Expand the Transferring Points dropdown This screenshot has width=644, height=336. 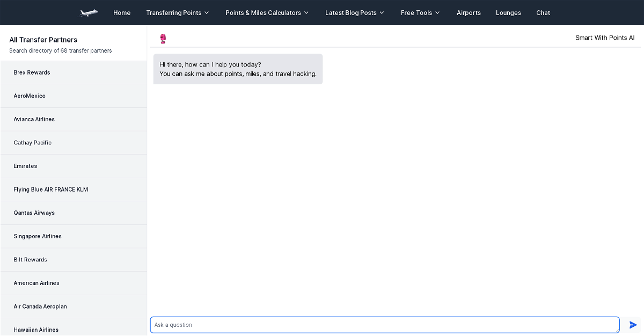click(x=178, y=13)
